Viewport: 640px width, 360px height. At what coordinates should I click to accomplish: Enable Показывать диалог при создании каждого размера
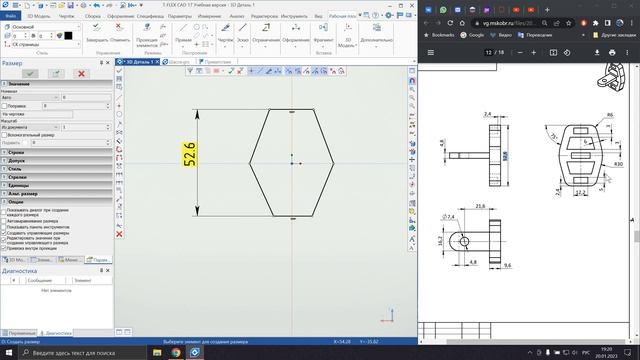[4, 212]
